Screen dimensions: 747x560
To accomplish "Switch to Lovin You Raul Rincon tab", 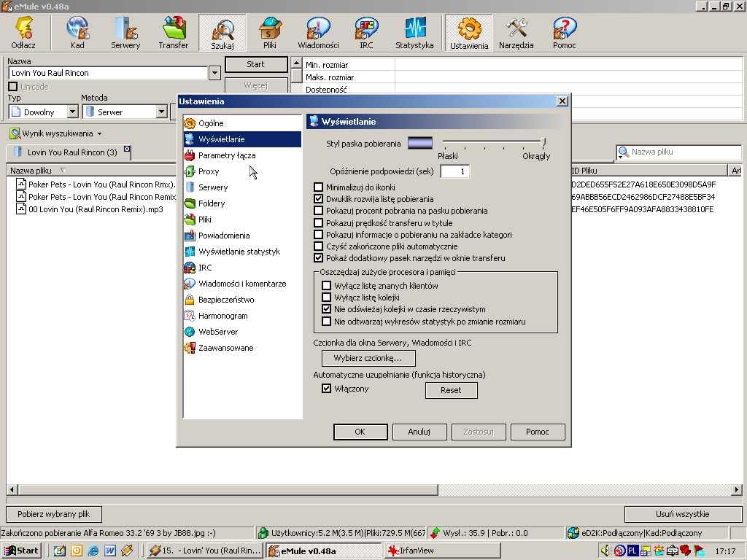I will click(71, 152).
